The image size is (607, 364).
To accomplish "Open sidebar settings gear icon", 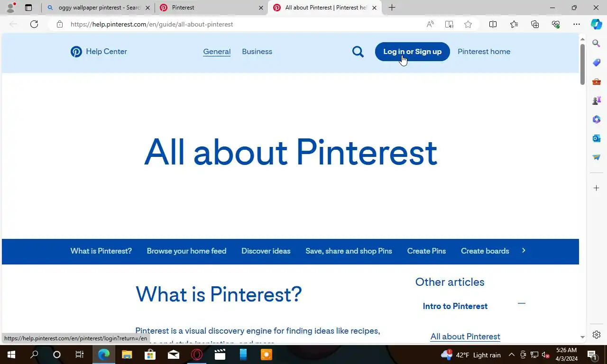I will tap(597, 335).
